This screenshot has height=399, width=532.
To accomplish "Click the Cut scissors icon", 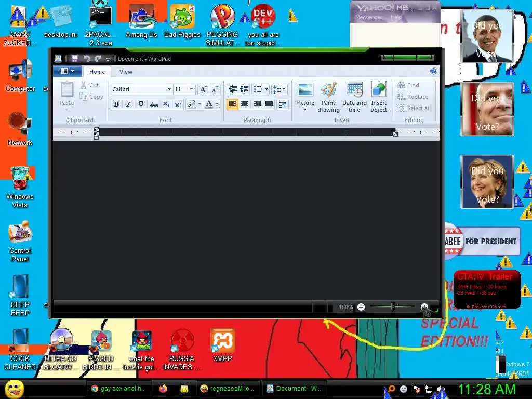I will tap(84, 85).
